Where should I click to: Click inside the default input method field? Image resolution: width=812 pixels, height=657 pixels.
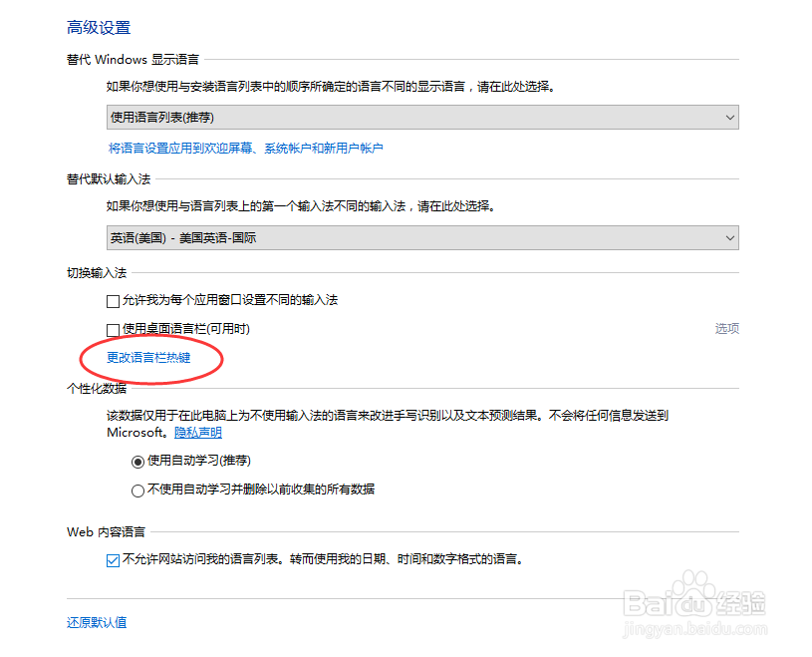(299, 237)
